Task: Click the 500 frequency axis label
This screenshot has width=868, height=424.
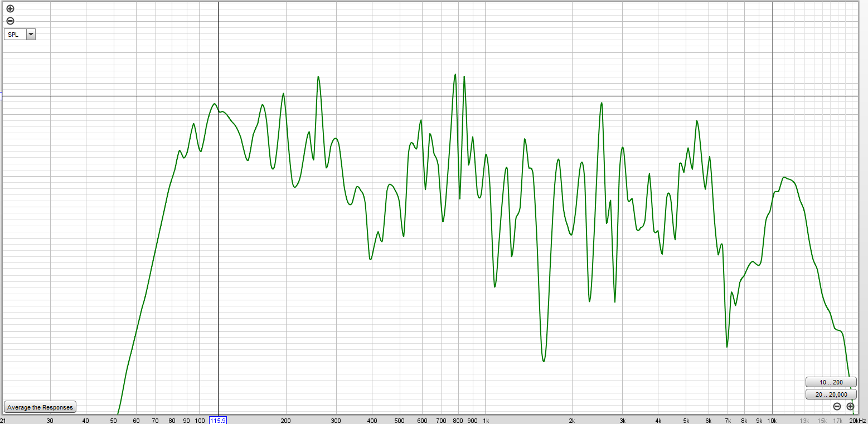Action: point(399,420)
